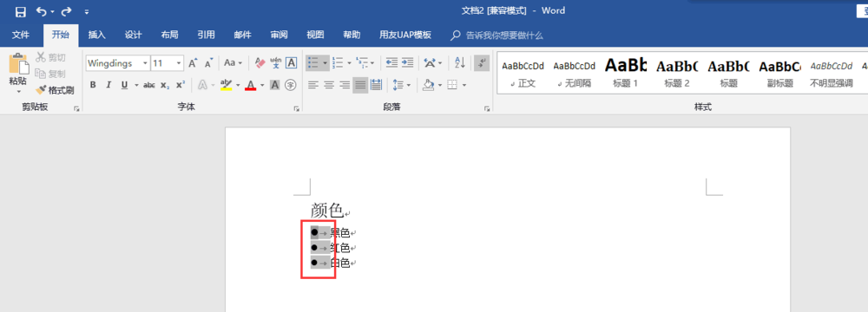Apply distributed alignment

click(377, 85)
